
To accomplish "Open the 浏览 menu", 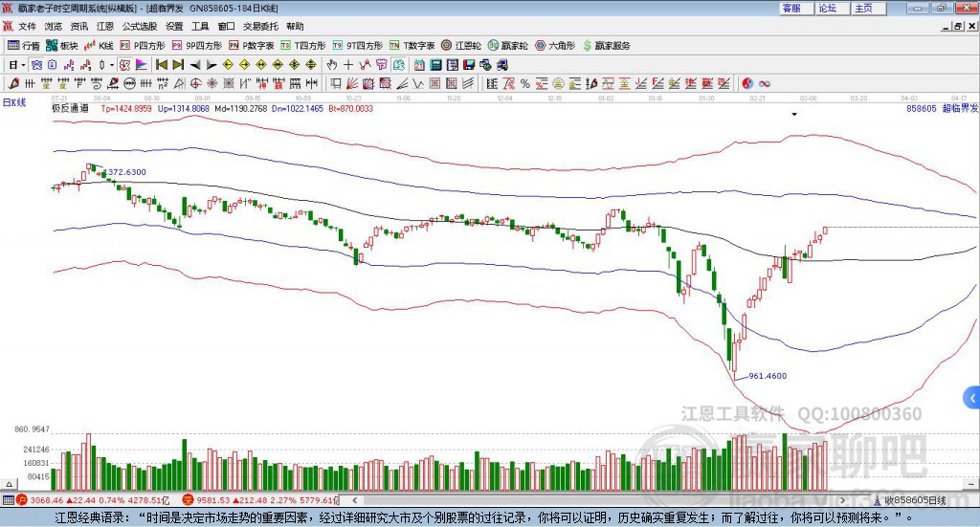I will pyautogui.click(x=54, y=26).
